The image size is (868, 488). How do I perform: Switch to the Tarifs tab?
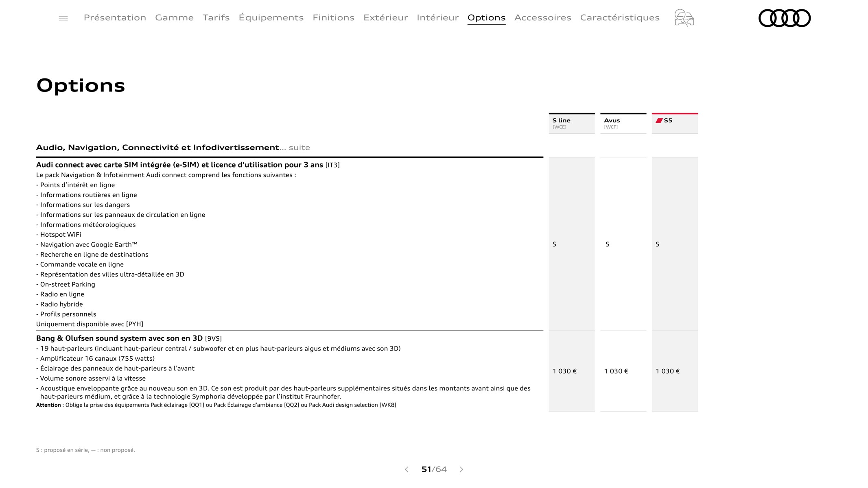[x=216, y=17]
